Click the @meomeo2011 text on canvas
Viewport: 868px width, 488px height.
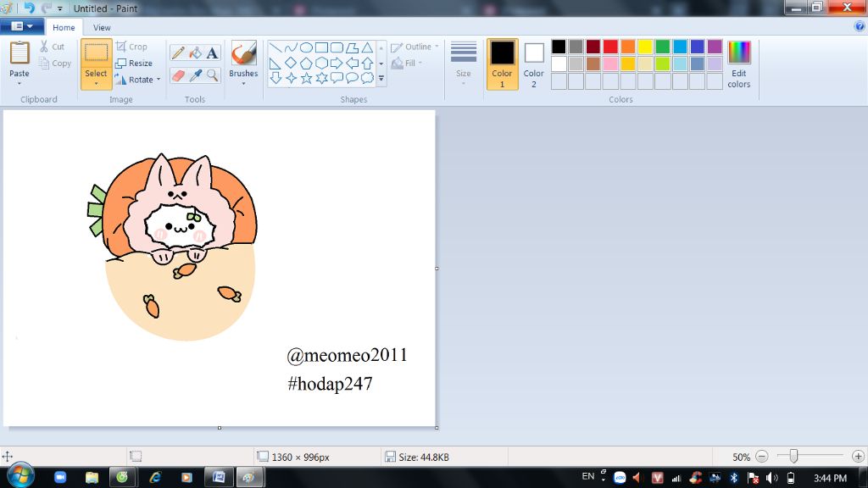point(347,355)
